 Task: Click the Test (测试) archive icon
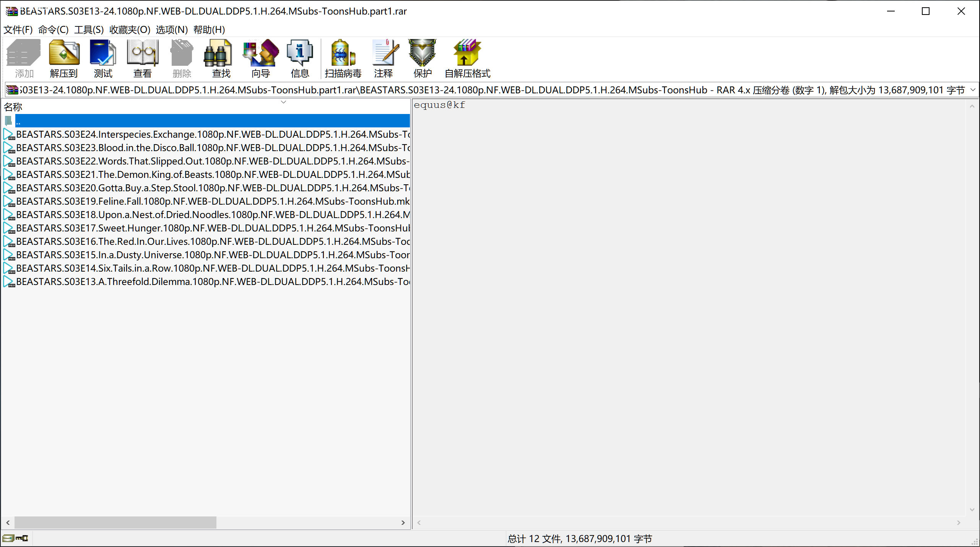coord(103,58)
